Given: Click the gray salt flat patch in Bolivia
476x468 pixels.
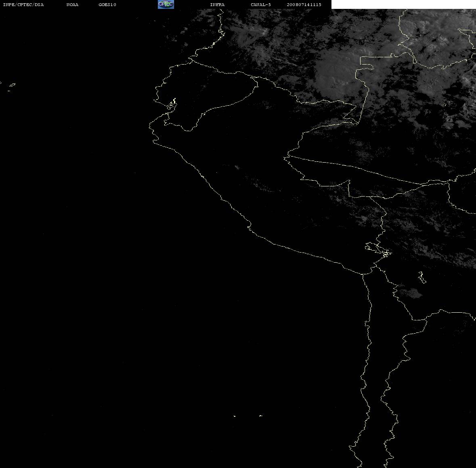Looking at the screenshot, I should click(x=409, y=293).
